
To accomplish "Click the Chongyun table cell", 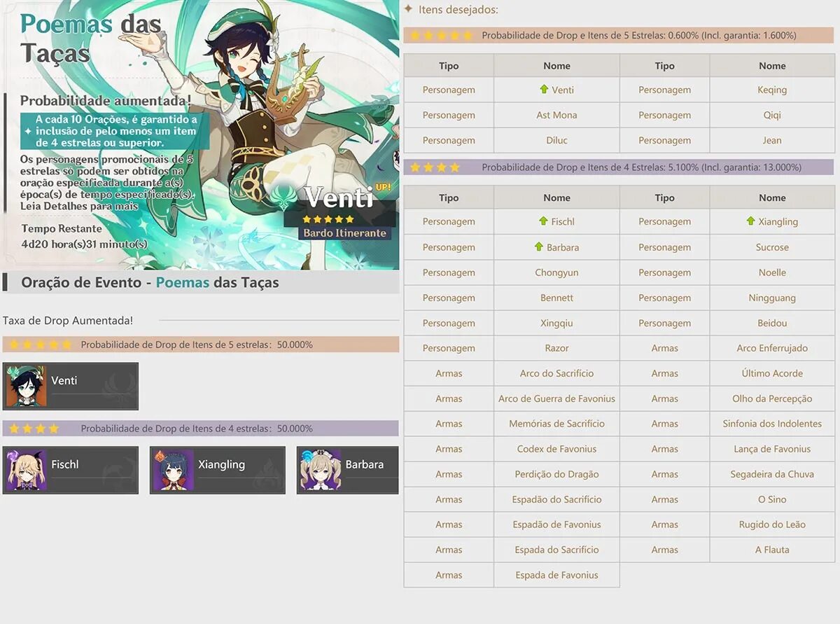I will point(556,272).
